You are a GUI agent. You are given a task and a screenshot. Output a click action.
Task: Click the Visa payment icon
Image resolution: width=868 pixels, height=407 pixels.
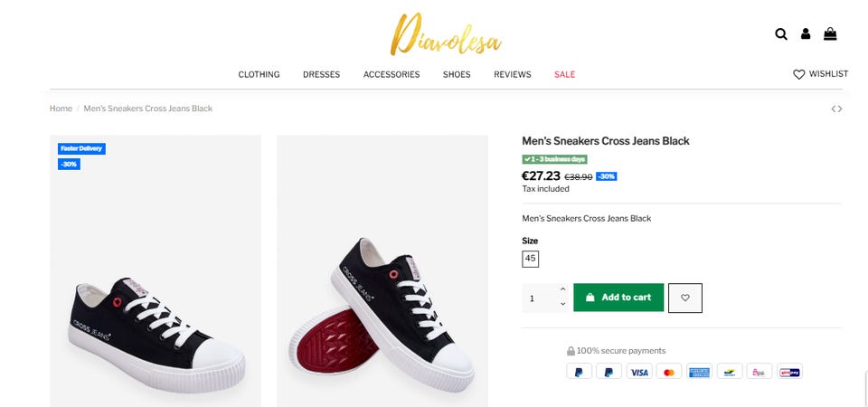pyautogui.click(x=639, y=372)
